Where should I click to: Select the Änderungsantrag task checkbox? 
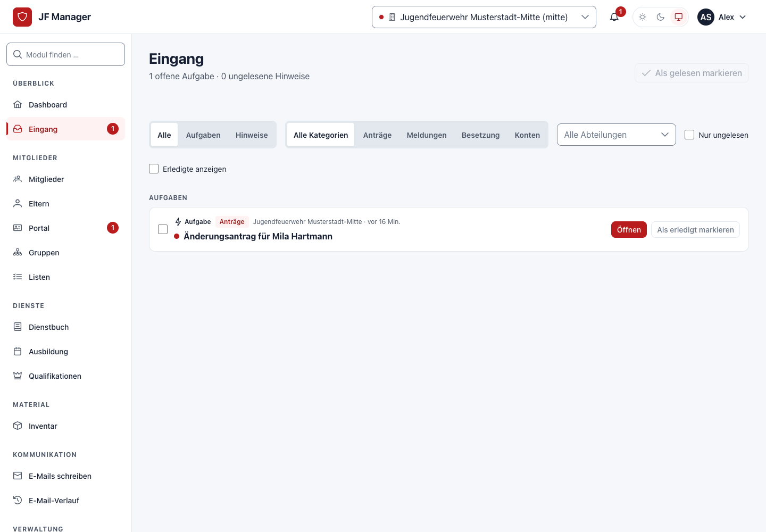point(163,229)
